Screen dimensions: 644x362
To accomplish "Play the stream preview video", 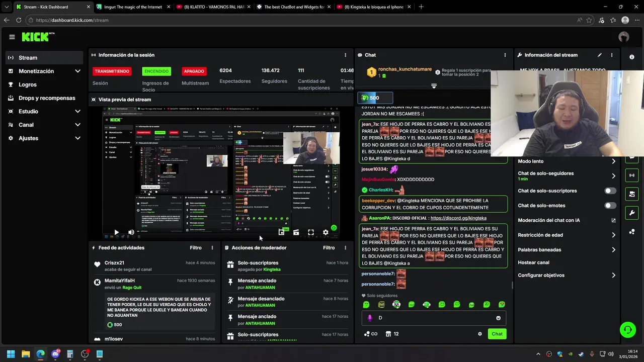I will [x=116, y=232].
